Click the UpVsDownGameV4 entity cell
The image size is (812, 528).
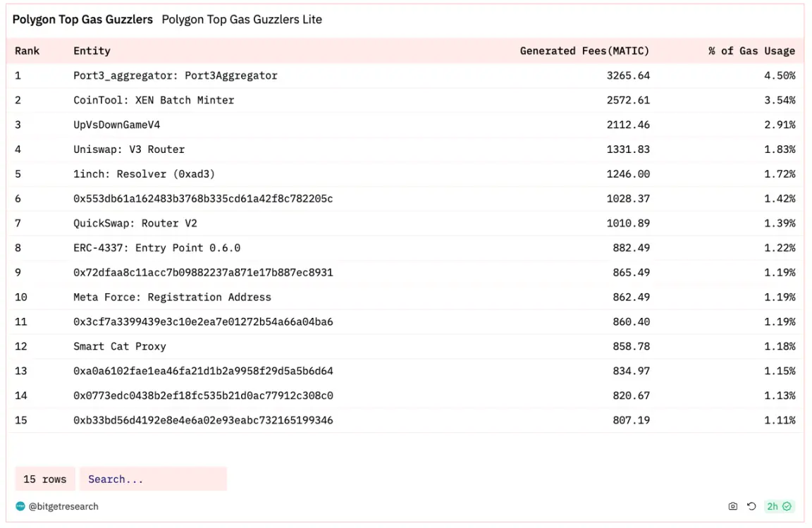click(x=116, y=125)
